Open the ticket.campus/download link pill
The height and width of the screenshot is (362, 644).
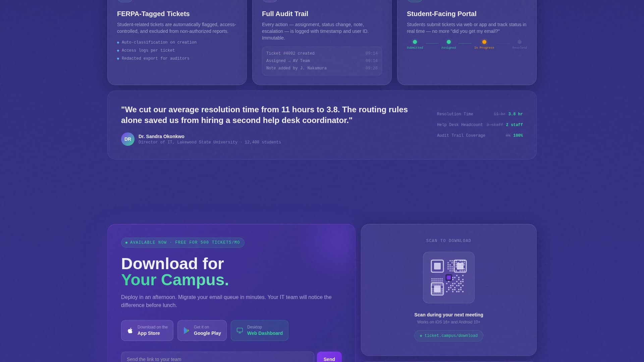[449, 336]
